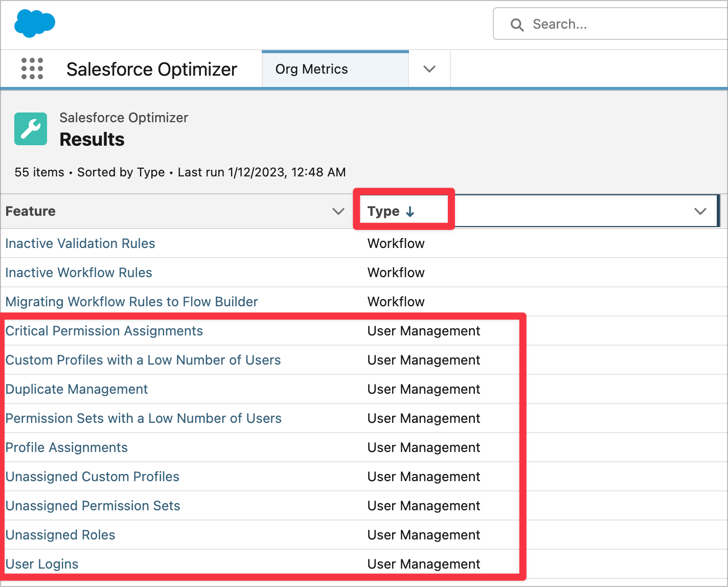Click the search magnifier icon
The height and width of the screenshot is (587, 728).
(x=517, y=25)
